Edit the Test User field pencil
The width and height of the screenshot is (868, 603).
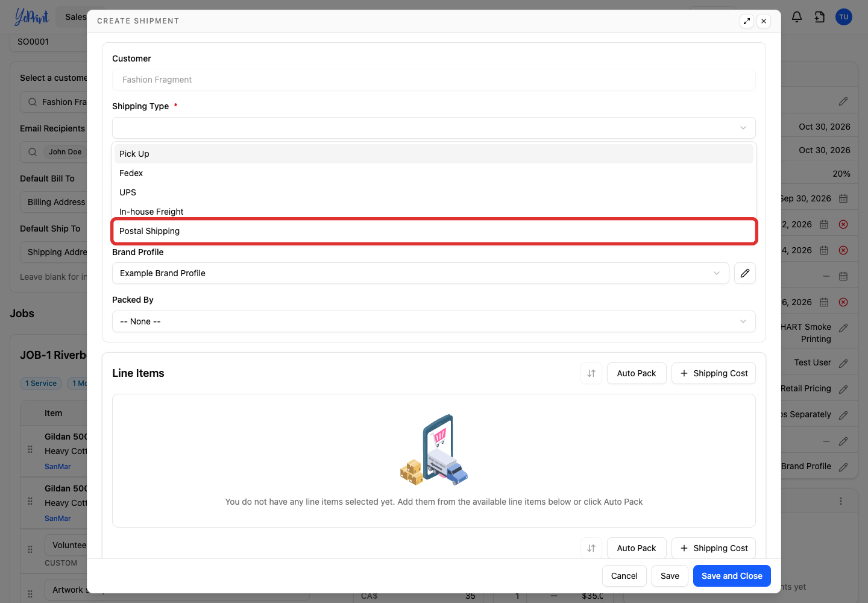coord(843,363)
